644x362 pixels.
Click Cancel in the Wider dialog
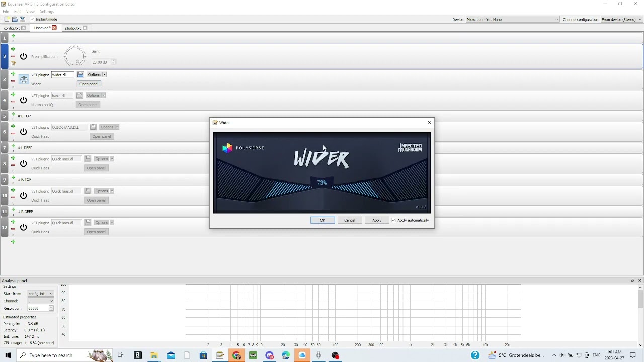click(x=350, y=220)
